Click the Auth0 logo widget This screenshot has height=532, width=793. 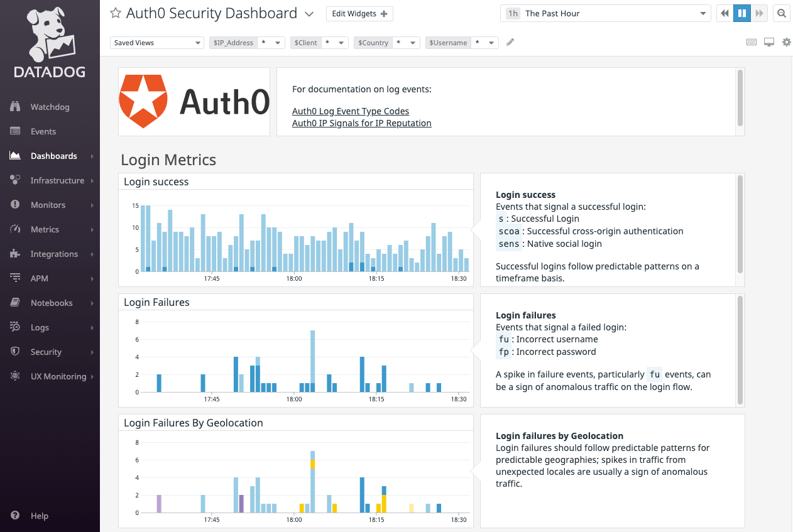(x=194, y=102)
